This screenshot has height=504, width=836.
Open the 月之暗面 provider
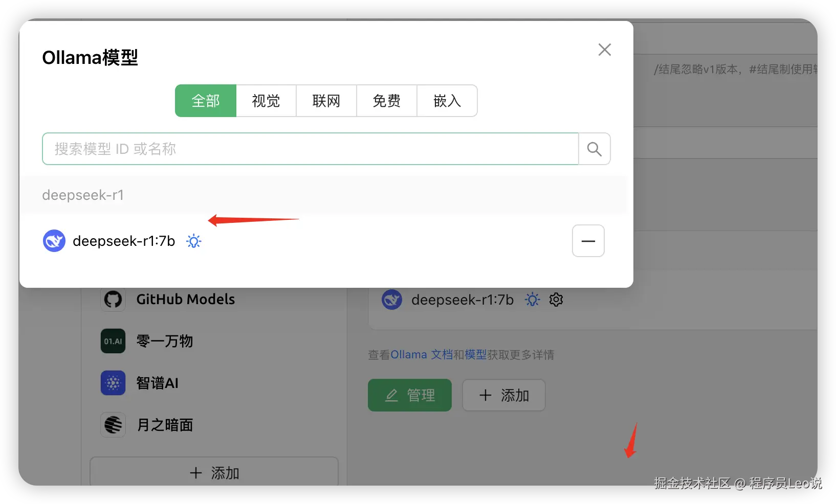click(165, 425)
